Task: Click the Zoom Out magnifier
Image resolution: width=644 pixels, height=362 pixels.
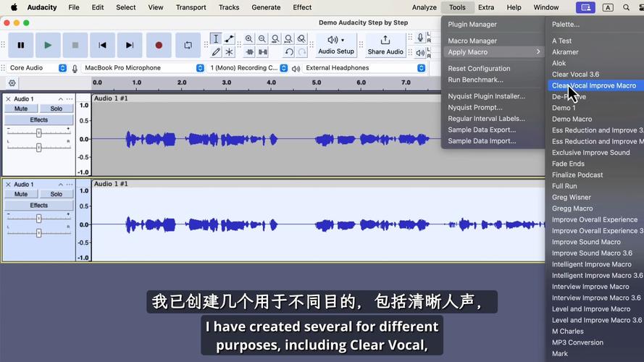Action: pyautogui.click(x=262, y=39)
